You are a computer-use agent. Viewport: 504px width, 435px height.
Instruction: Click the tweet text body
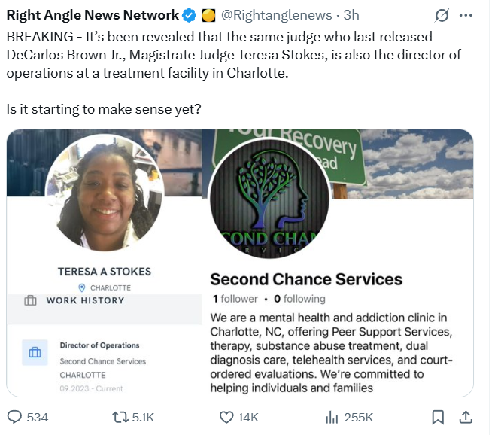[234, 73]
